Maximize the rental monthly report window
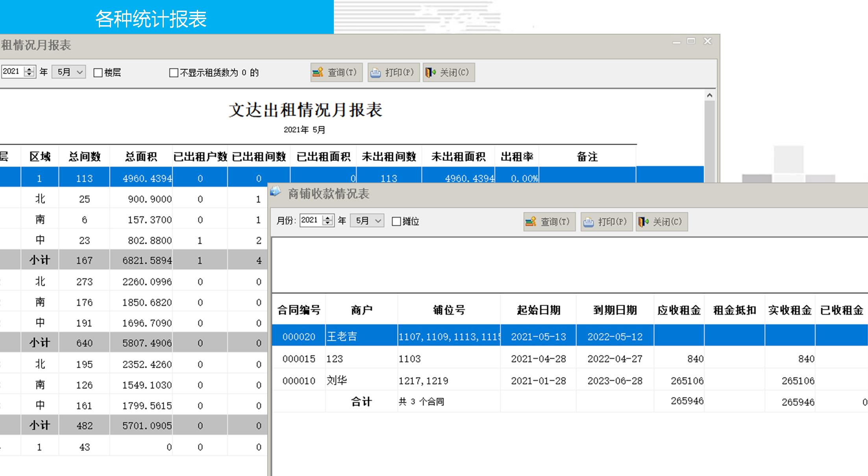Viewport: 868px width, 476px height. (x=691, y=41)
